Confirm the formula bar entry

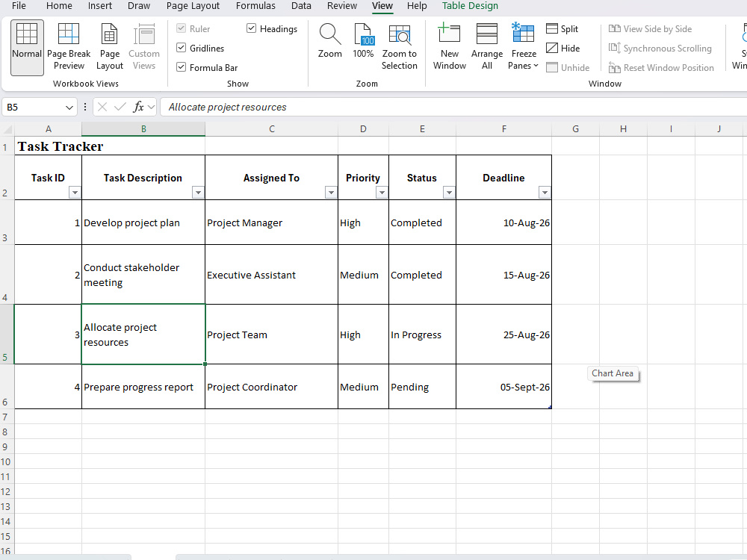click(x=120, y=107)
